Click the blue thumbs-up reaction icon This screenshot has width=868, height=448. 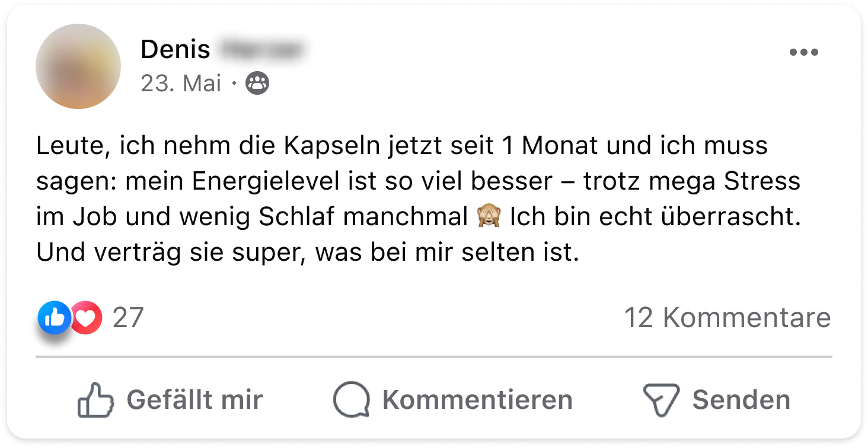54,318
